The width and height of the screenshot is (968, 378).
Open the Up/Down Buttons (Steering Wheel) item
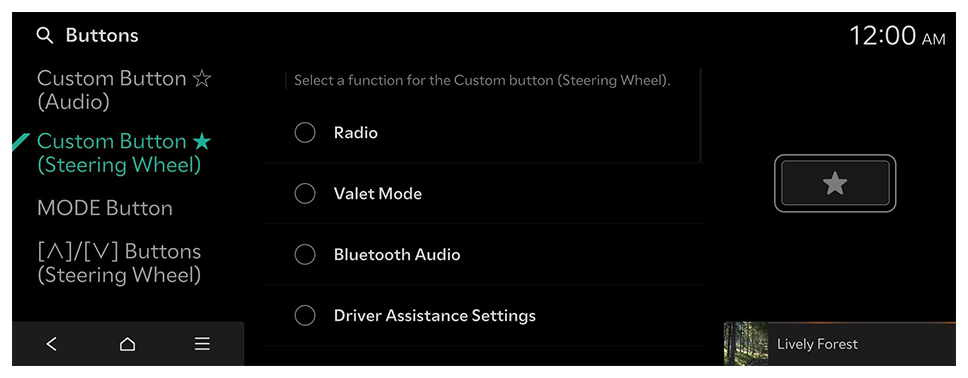[x=119, y=263]
